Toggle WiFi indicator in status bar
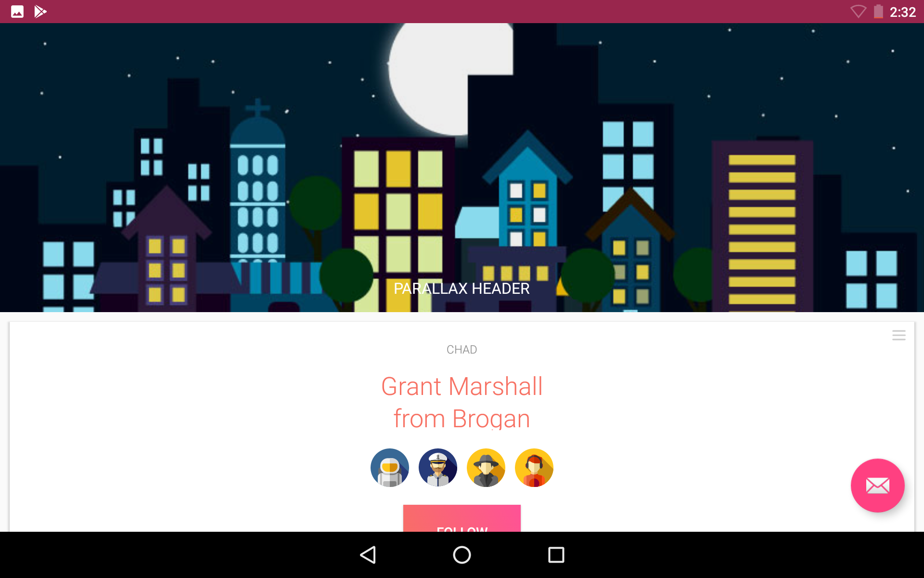The image size is (924, 578). tap(858, 12)
